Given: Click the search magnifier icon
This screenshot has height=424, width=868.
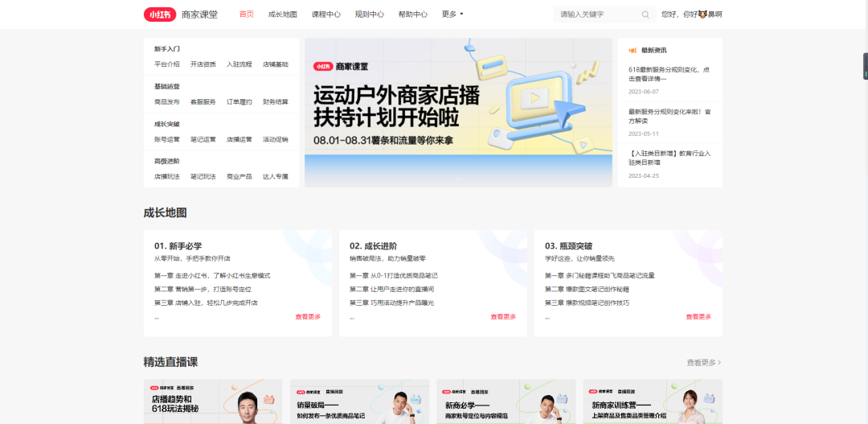Looking at the screenshot, I should pos(645,14).
